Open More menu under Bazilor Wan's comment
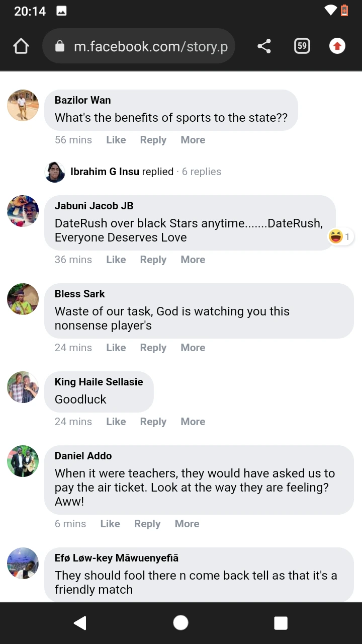 [193, 140]
